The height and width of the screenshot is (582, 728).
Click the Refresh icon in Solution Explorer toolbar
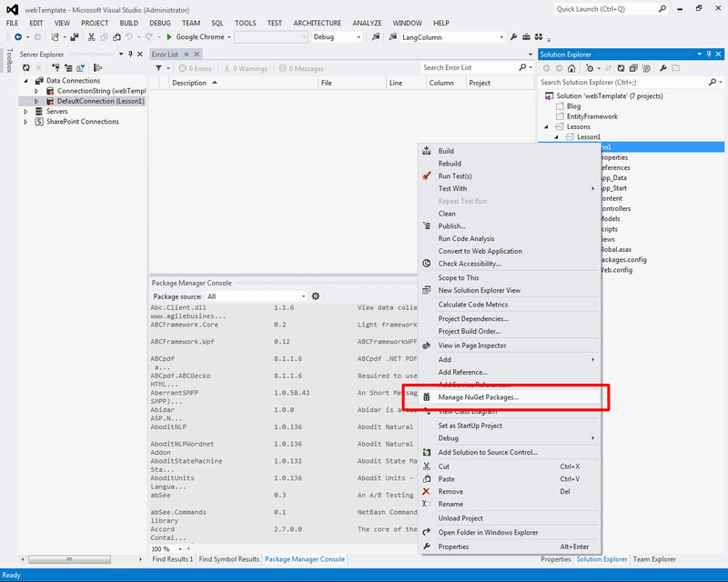coord(621,68)
